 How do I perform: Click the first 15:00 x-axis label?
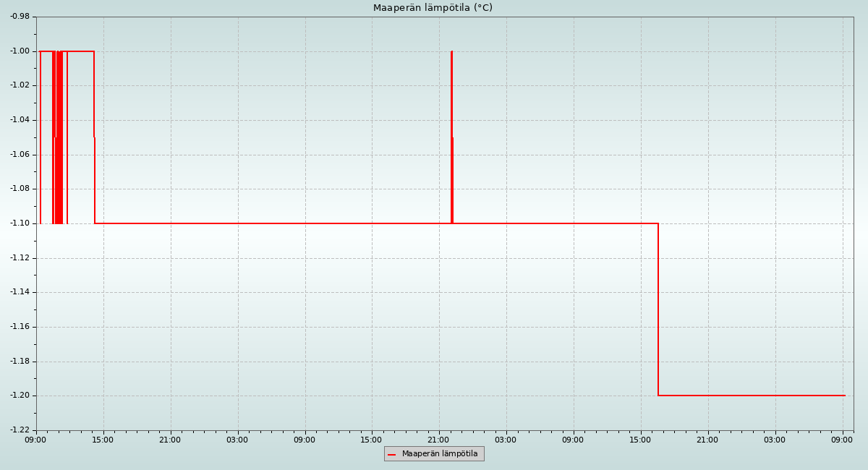point(103,440)
